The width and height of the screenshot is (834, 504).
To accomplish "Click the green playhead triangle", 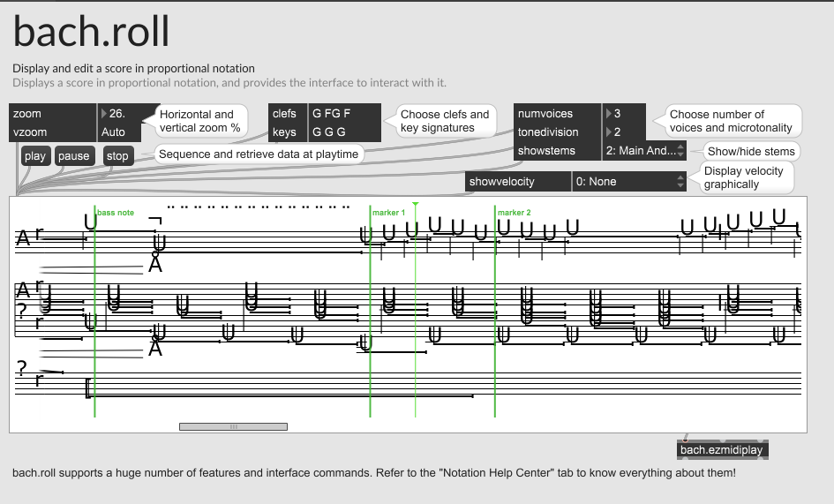I will (x=416, y=205).
